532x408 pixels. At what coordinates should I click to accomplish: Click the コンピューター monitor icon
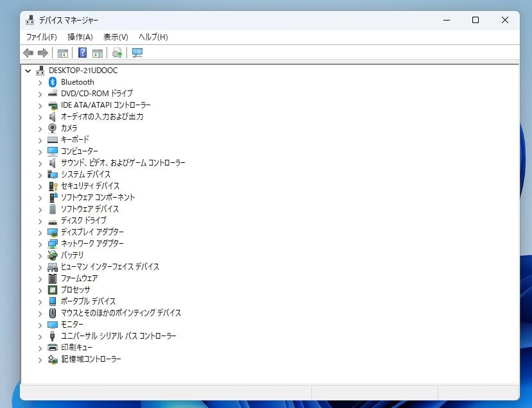pyautogui.click(x=53, y=151)
